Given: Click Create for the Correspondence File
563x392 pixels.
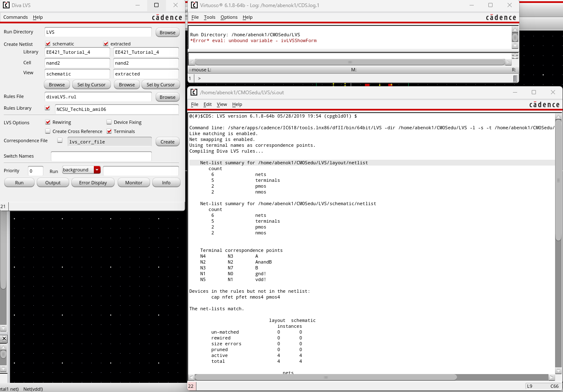Looking at the screenshot, I should click(168, 142).
